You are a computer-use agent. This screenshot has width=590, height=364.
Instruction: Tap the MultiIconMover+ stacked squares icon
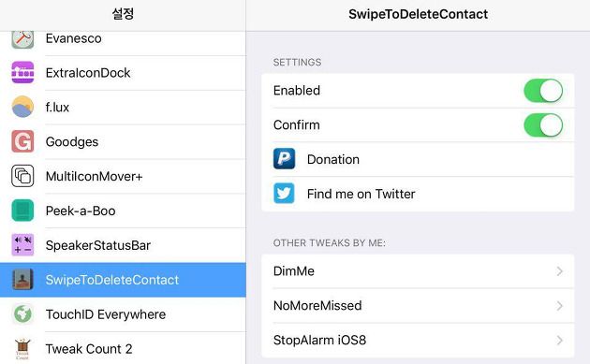(x=22, y=176)
